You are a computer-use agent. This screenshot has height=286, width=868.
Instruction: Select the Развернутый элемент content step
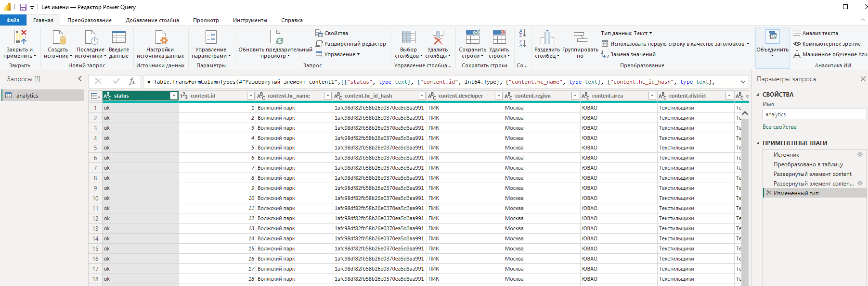tap(812, 174)
